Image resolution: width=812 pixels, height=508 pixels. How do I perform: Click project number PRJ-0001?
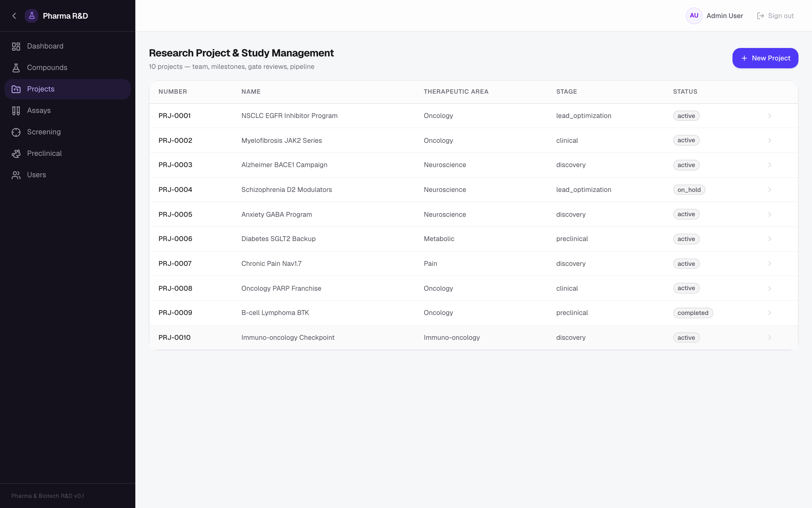pos(175,116)
